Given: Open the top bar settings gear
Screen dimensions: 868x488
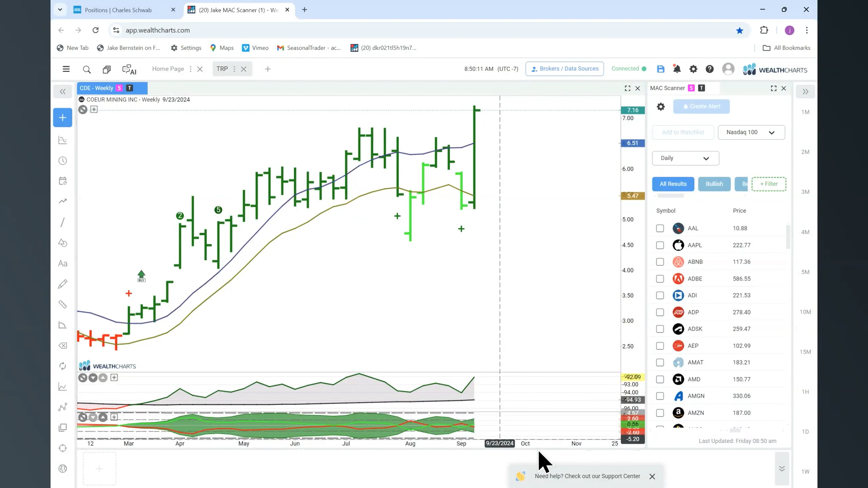Looking at the screenshot, I should (x=693, y=69).
